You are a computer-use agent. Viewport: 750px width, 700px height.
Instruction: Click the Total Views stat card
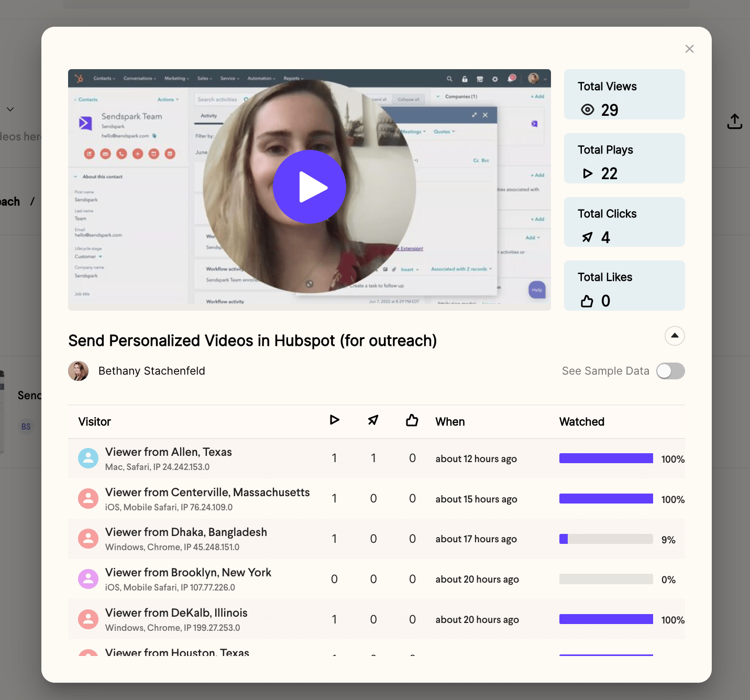click(624, 94)
